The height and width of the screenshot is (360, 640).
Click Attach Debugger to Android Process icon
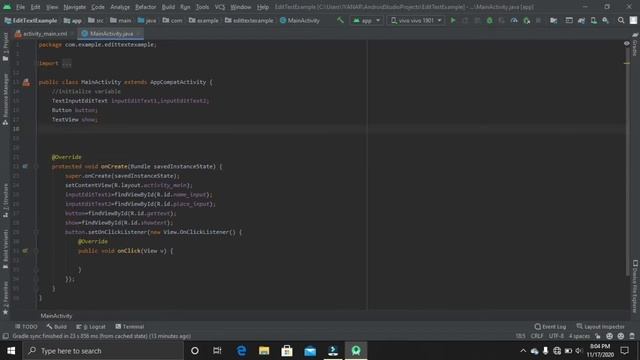527,20
